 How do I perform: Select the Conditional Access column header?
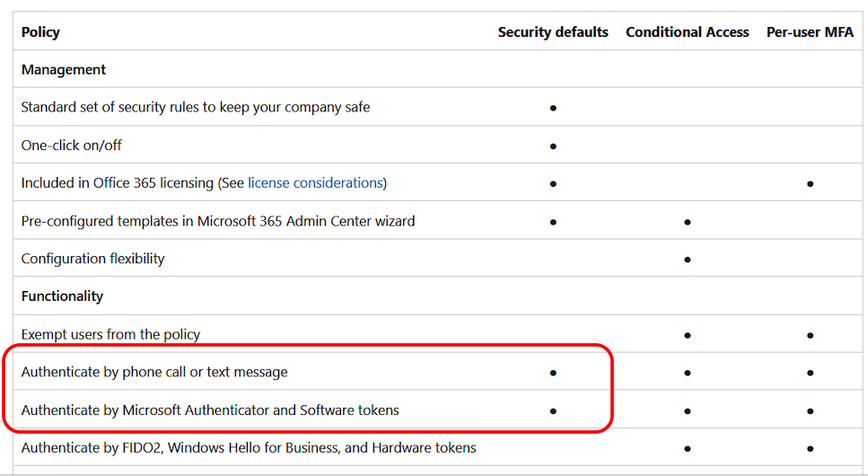click(687, 32)
